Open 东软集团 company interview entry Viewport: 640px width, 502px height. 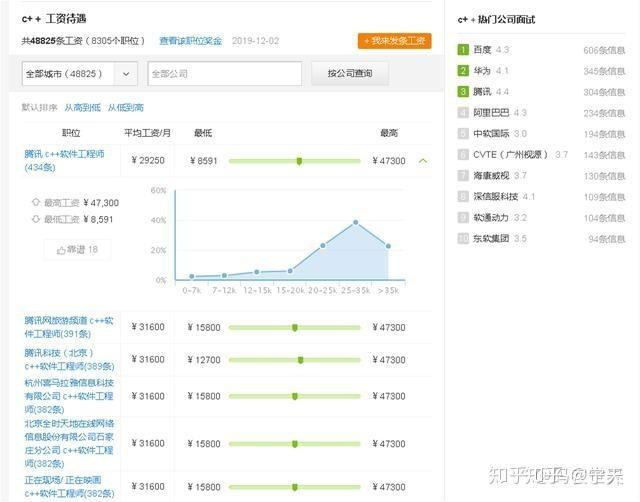[x=491, y=238]
